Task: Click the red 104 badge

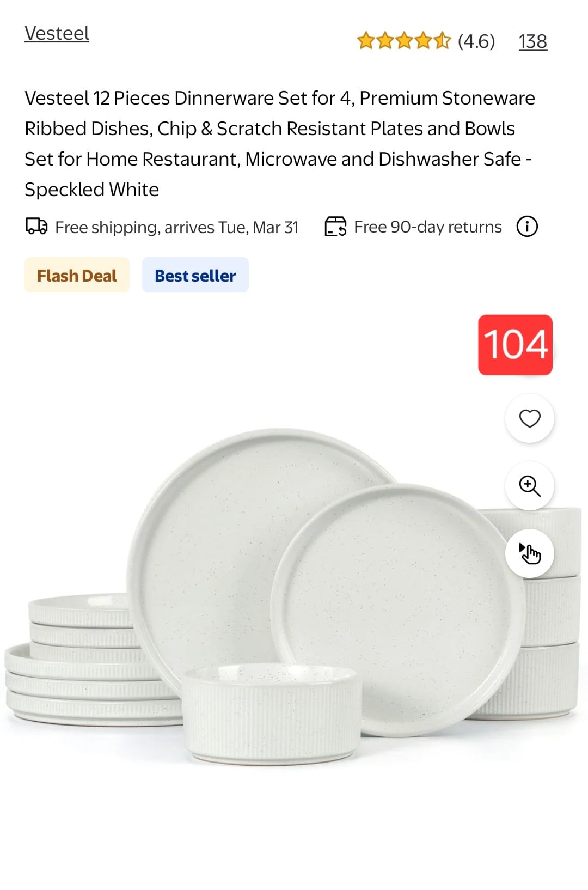Action: pyautogui.click(x=515, y=345)
